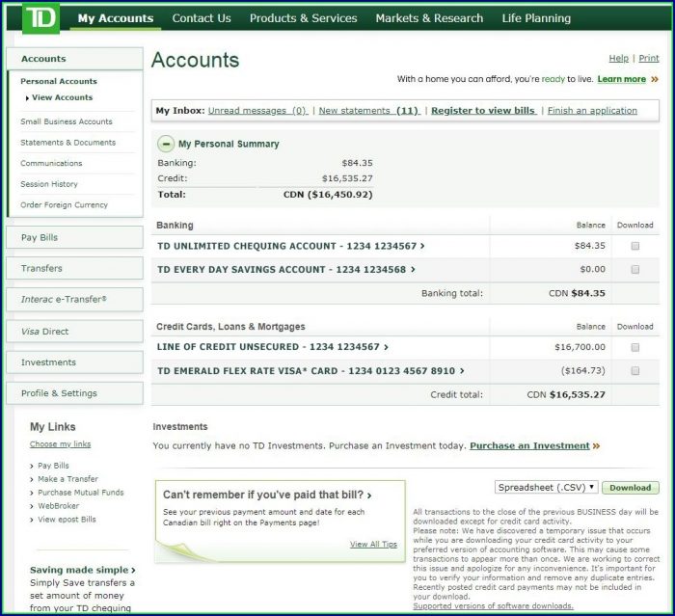Click the Learn more link
This screenshot has width=675, height=616.
[x=622, y=79]
